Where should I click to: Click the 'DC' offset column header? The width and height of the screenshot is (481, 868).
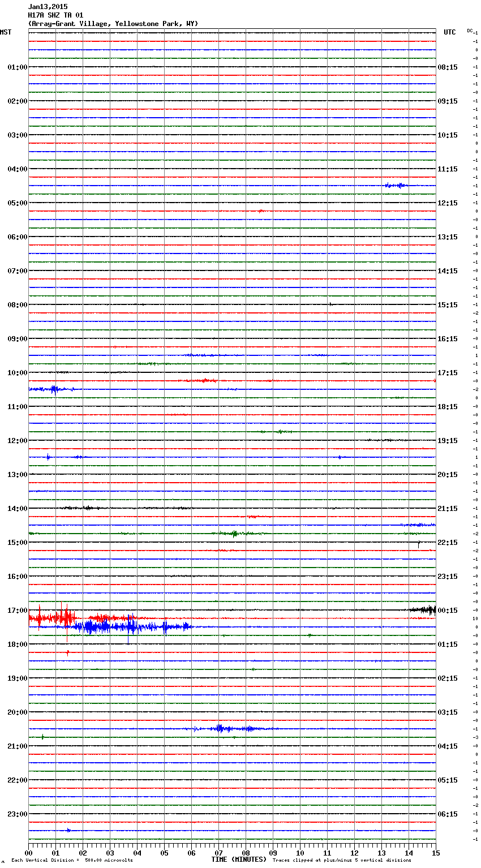tap(470, 31)
